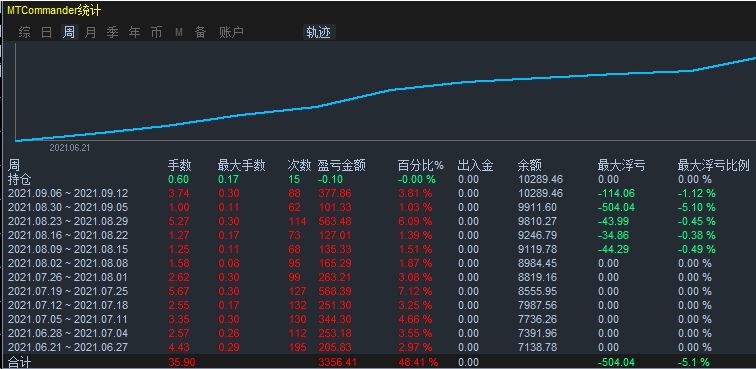Click max floating loss -504.04 in 08.30 row
This screenshot has width=756, height=369.
click(616, 207)
